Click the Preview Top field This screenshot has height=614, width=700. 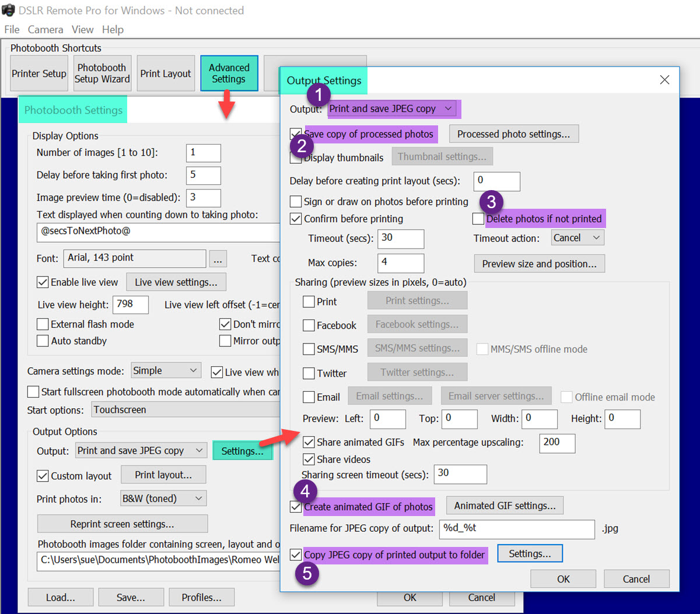(460, 419)
